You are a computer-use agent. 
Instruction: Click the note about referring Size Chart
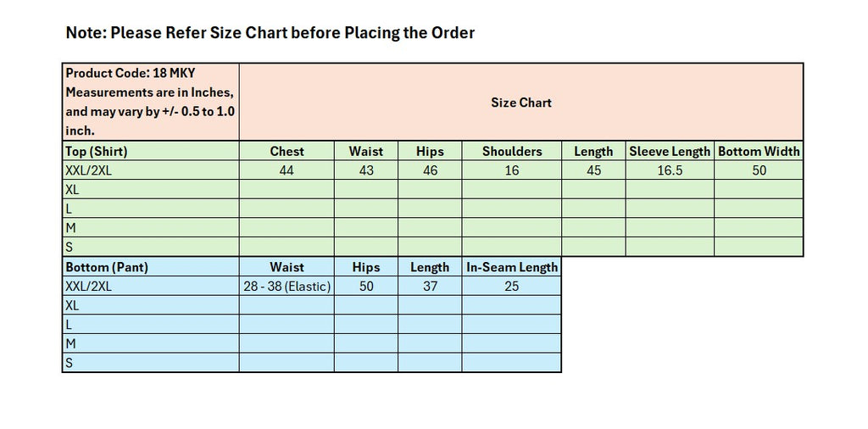pyautogui.click(x=270, y=33)
